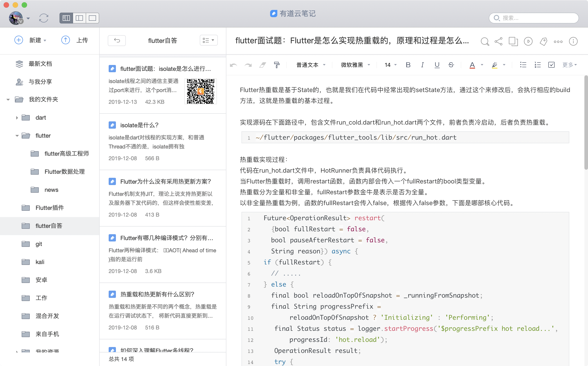Click the sync refresh icon
The image size is (588, 366).
coord(44,18)
